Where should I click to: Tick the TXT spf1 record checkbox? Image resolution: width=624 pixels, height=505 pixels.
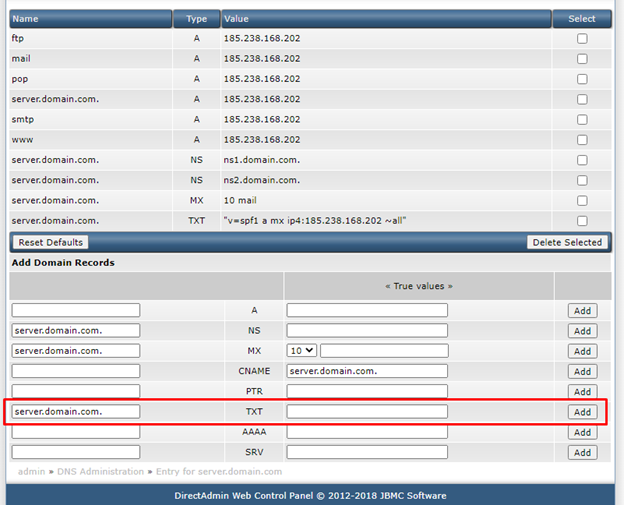coord(582,221)
